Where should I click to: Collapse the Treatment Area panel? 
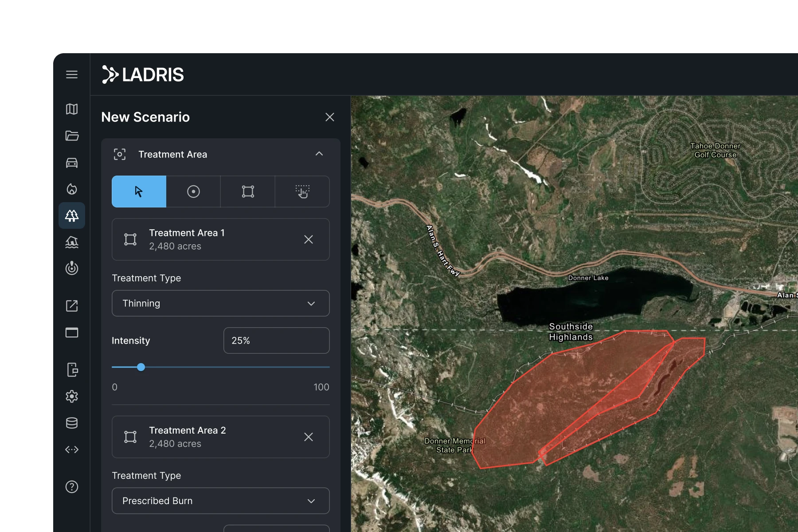pos(319,154)
